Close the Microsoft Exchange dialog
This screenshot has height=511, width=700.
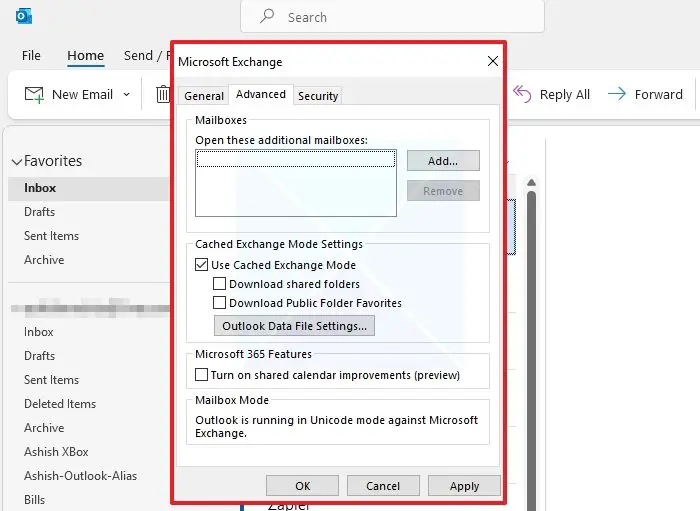(492, 61)
